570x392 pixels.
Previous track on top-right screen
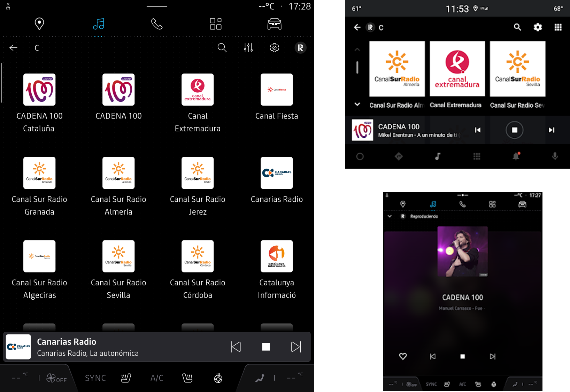coord(477,130)
